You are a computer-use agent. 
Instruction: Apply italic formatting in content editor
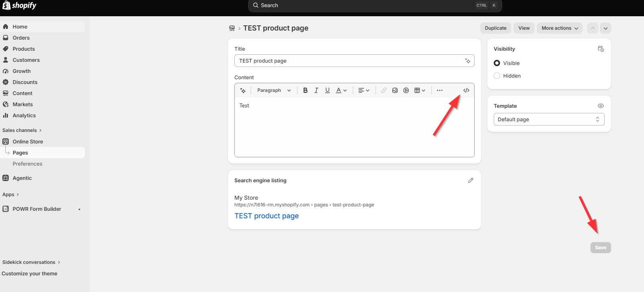pos(316,90)
